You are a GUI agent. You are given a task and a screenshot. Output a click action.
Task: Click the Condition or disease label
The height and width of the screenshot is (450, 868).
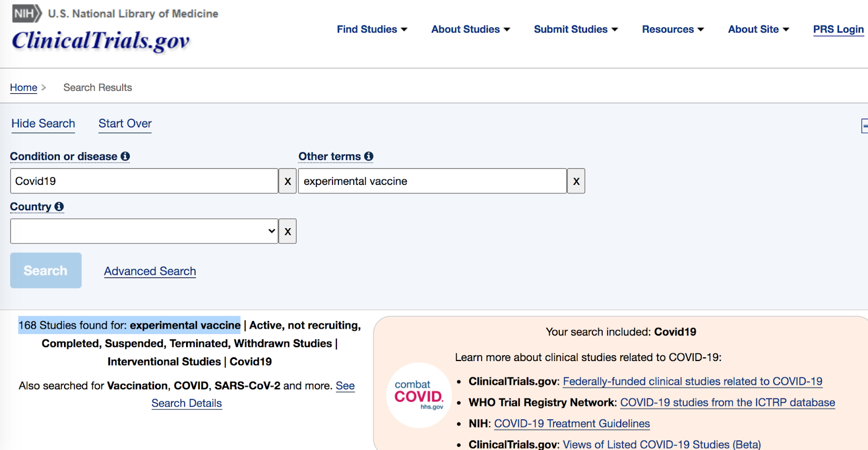[x=63, y=156]
